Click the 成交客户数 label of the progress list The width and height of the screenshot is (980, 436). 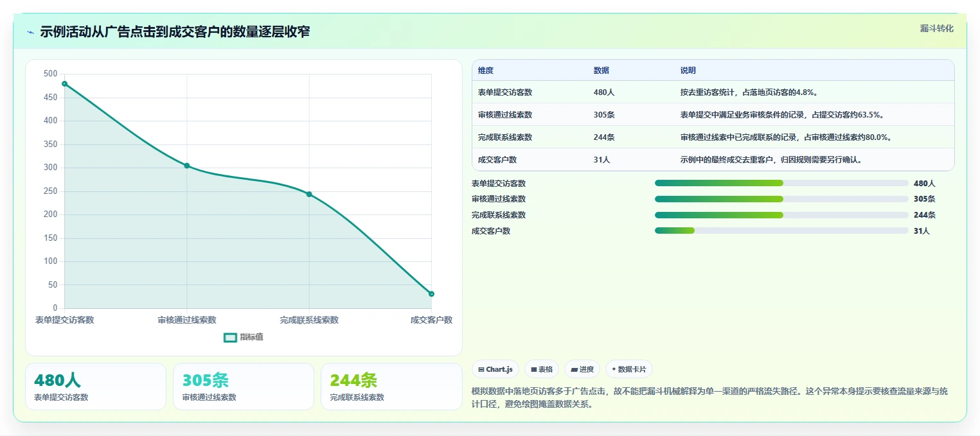click(491, 231)
